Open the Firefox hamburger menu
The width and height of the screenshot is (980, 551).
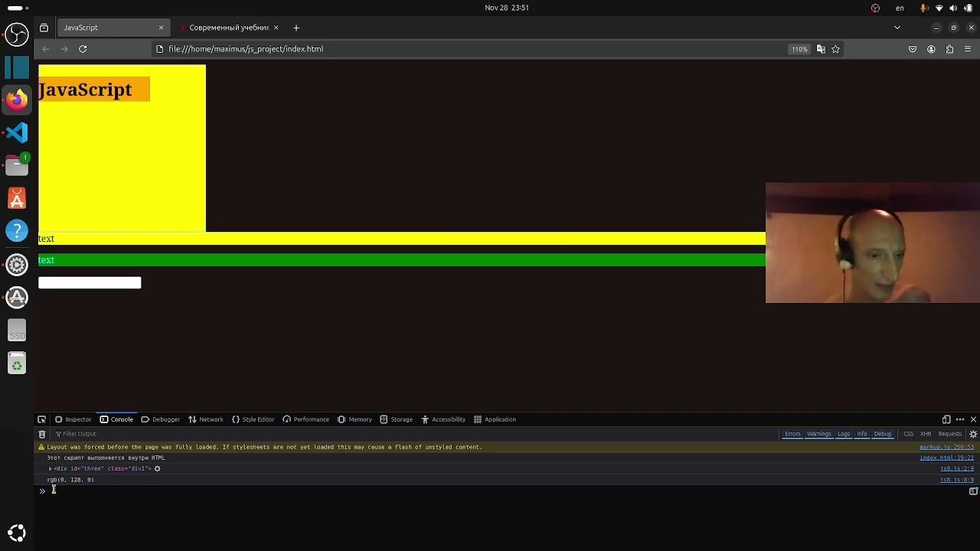(x=968, y=49)
